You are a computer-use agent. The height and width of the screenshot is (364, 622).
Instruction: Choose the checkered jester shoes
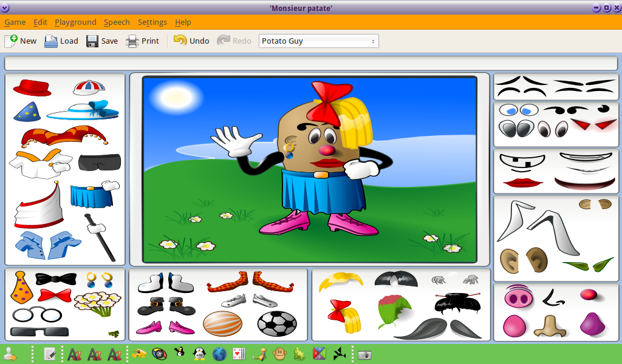coord(250,281)
